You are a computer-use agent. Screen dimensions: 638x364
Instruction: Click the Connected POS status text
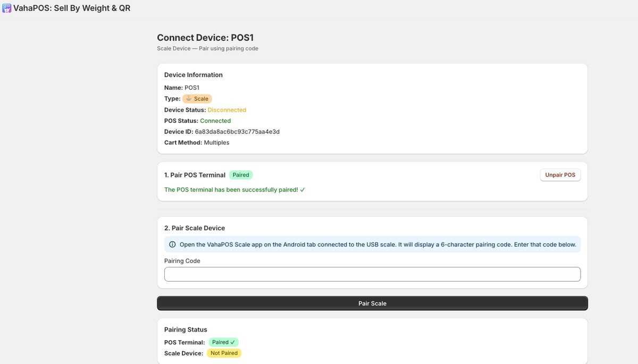[x=215, y=121]
